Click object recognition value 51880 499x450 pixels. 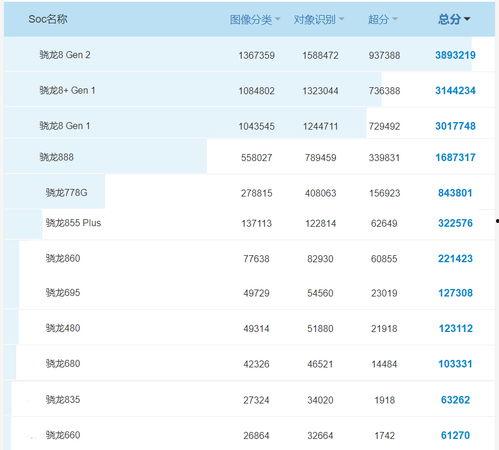[x=320, y=329]
